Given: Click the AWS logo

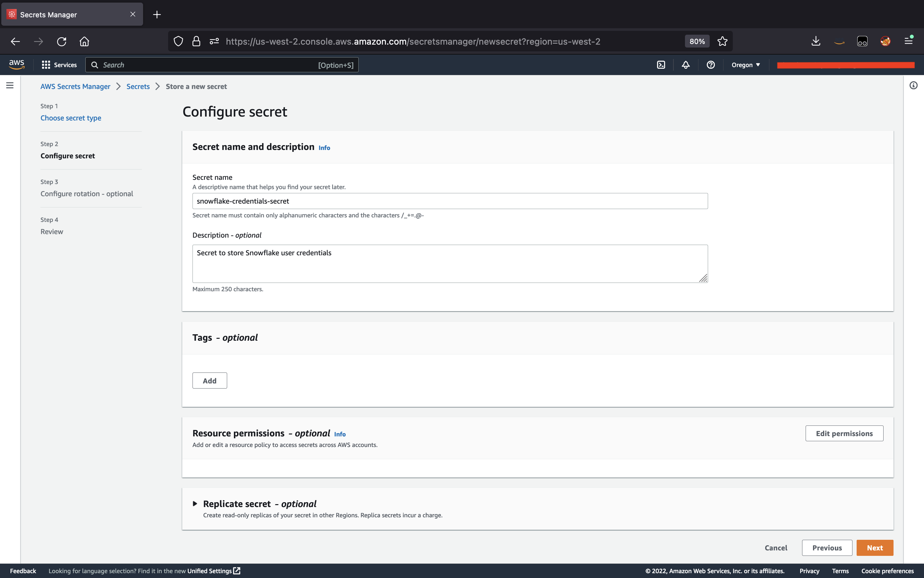Looking at the screenshot, I should 16,65.
